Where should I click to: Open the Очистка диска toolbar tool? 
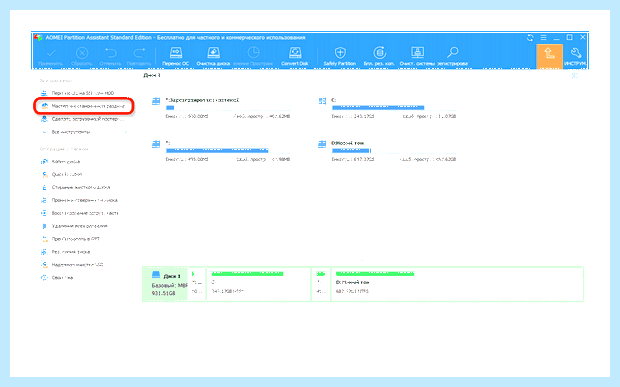pos(213,57)
